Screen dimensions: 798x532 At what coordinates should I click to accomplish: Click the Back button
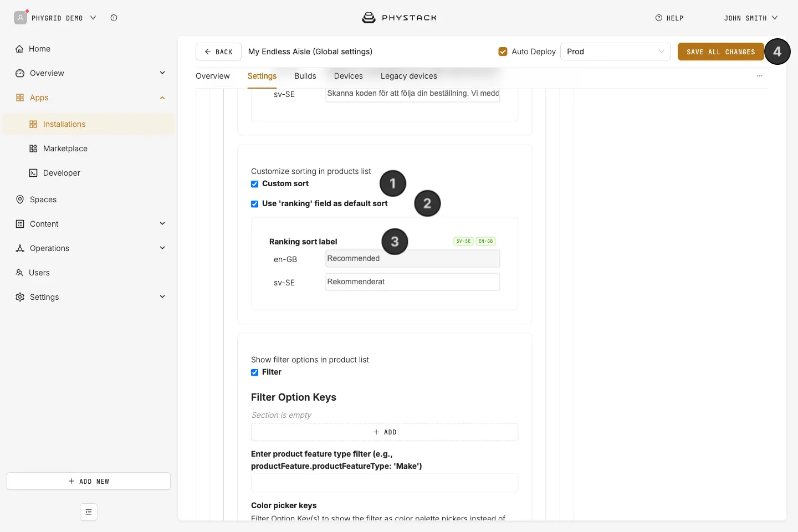(218, 52)
